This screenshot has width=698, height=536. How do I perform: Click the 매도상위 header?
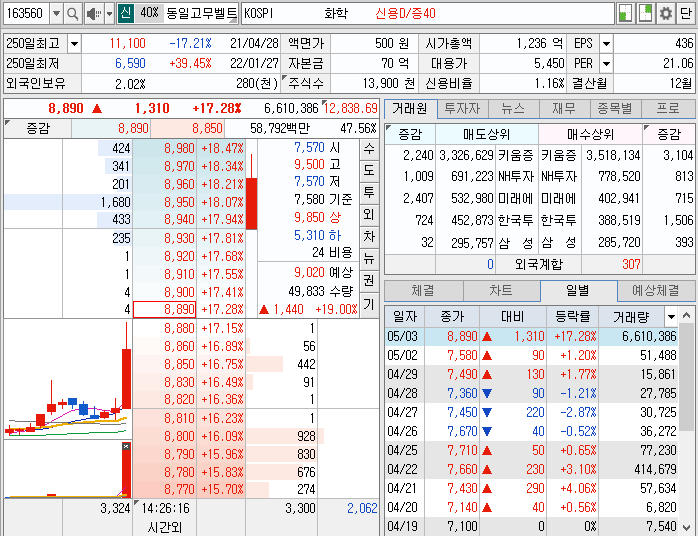[x=487, y=134]
